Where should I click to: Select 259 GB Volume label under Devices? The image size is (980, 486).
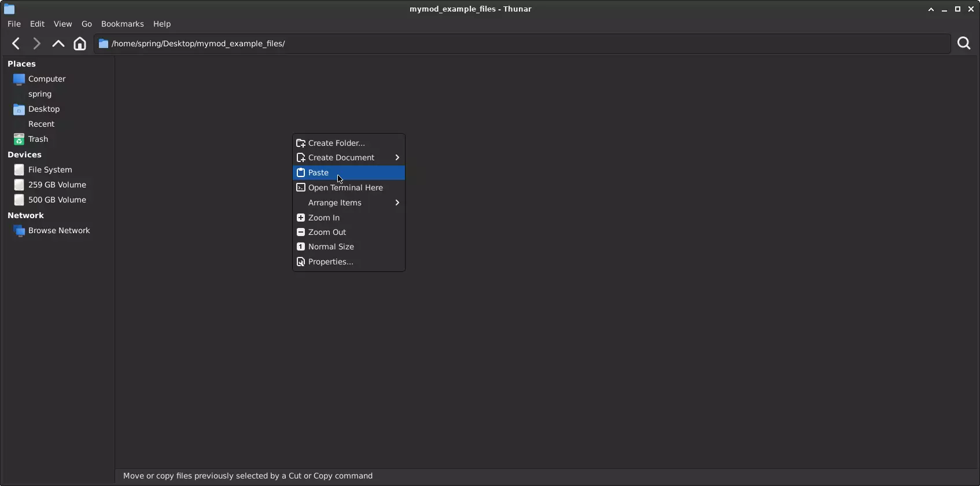[57, 185]
